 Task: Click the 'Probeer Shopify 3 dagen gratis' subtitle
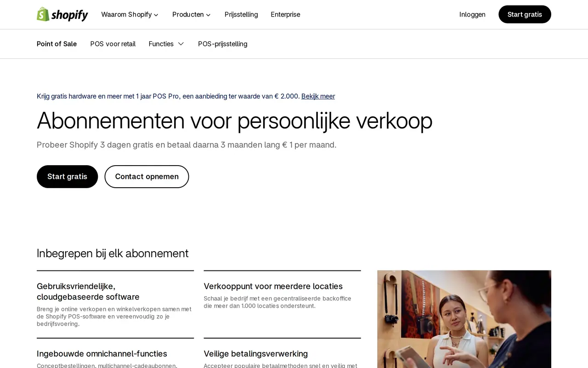[187, 145]
